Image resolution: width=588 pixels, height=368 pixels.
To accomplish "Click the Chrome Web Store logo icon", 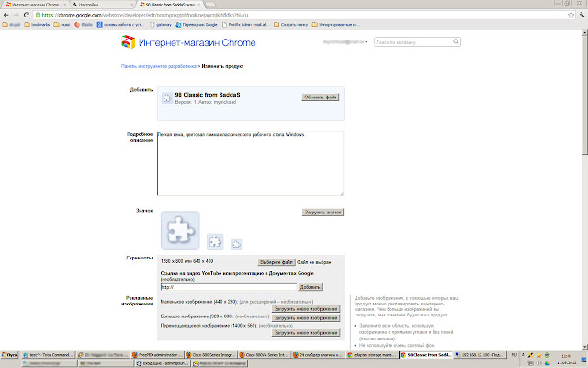I will (128, 42).
